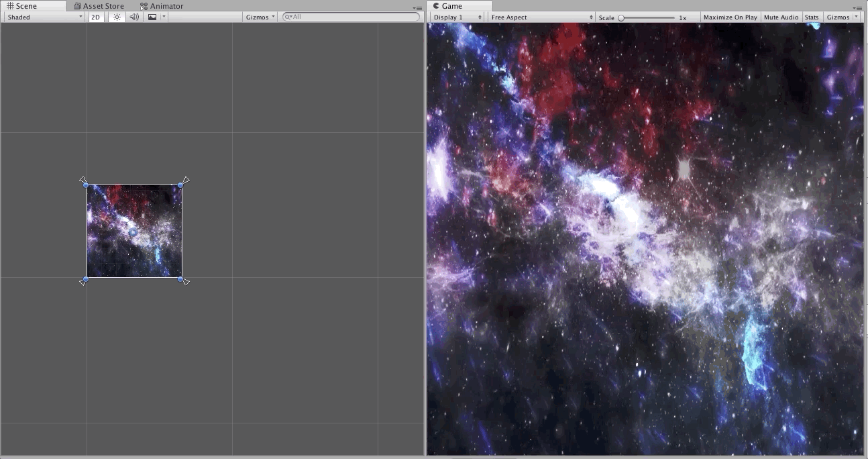Click the Game view Scale slider handle
The image size is (868, 459).
(x=621, y=18)
